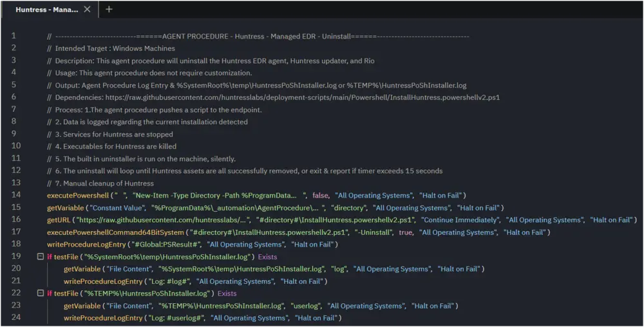Click line number 1 in the gutter
644x327 pixels.
click(x=14, y=35)
